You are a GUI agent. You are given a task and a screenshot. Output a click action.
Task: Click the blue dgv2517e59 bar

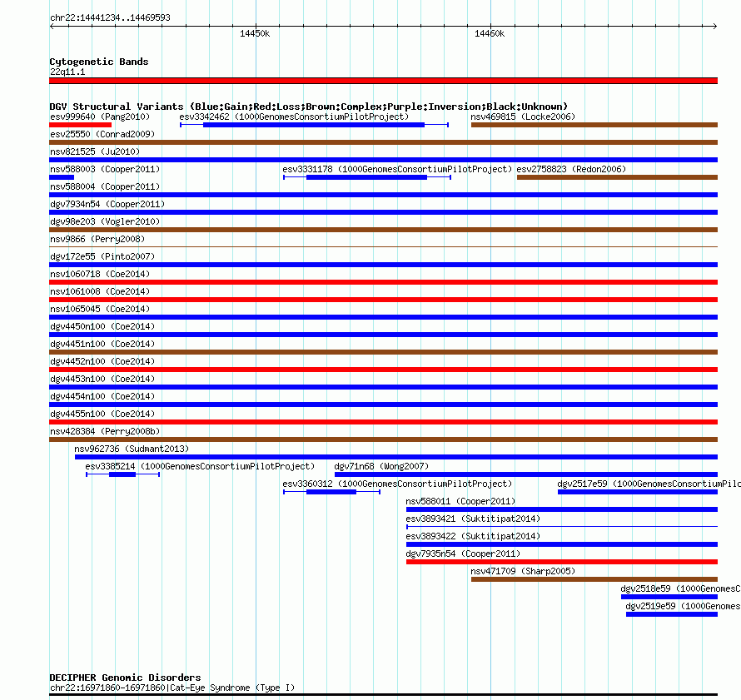(638, 492)
